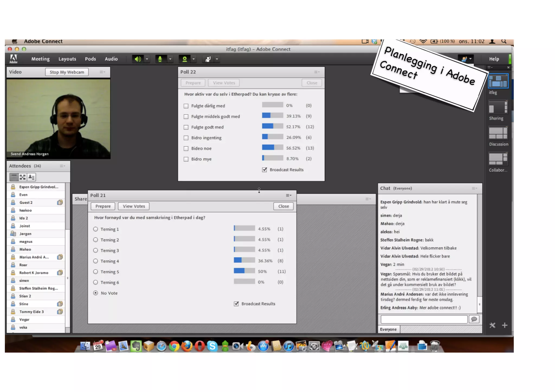Click the Stop My Webcam button
Viewport: 555px width, 392px height.
(67, 72)
